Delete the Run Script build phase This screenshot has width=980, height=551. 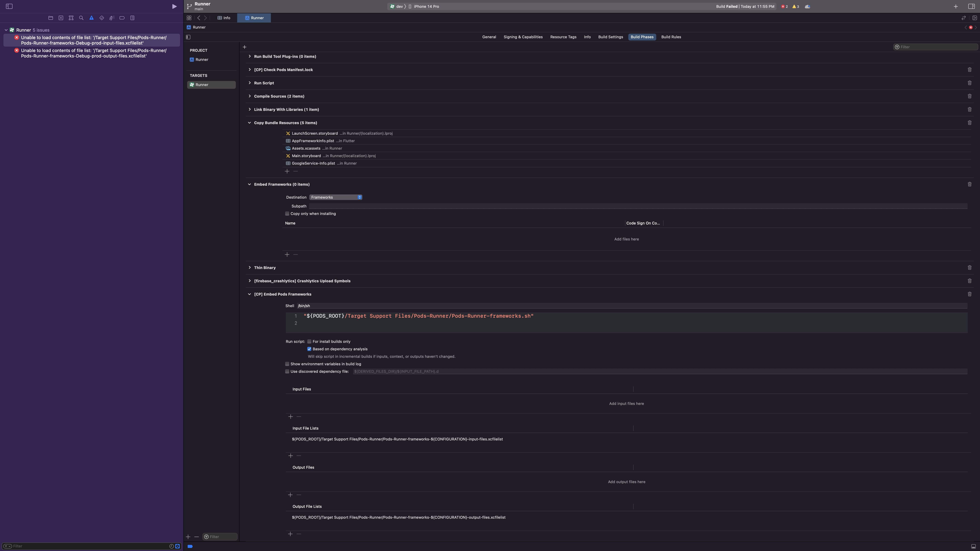(969, 83)
